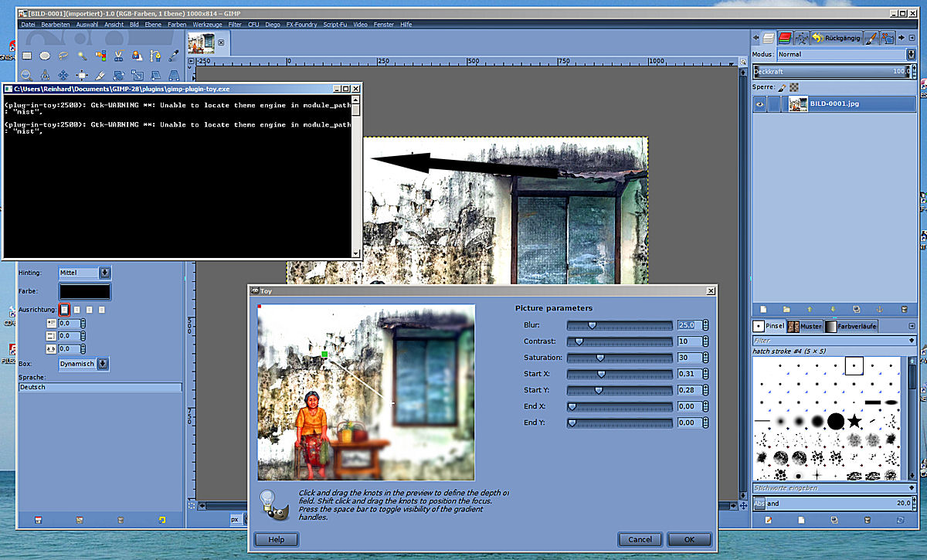Lower the layer with down arrow
The image size is (927, 560).
click(x=833, y=309)
